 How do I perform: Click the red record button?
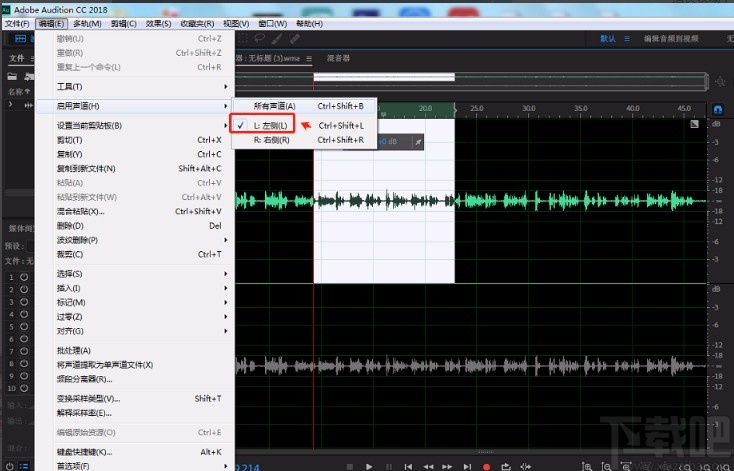tap(486, 466)
